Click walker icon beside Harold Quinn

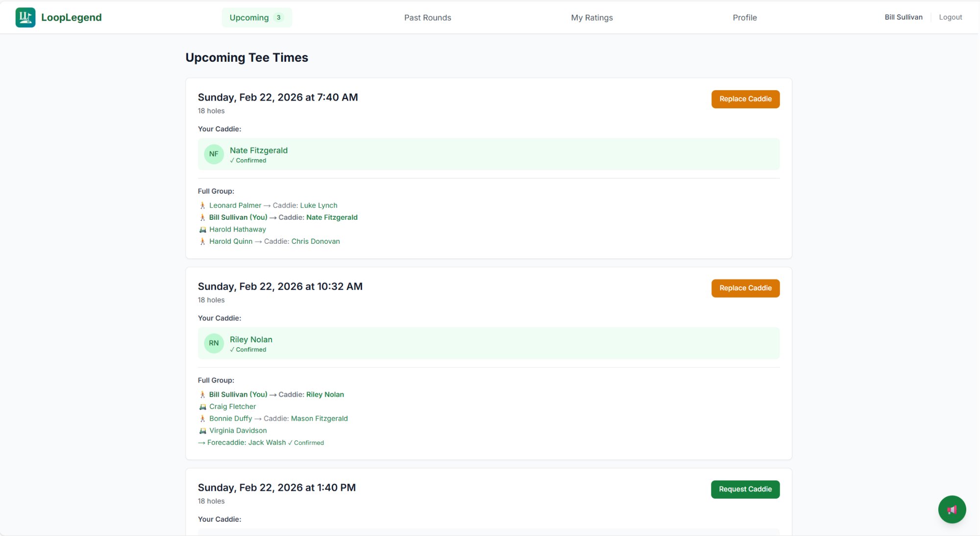(202, 241)
